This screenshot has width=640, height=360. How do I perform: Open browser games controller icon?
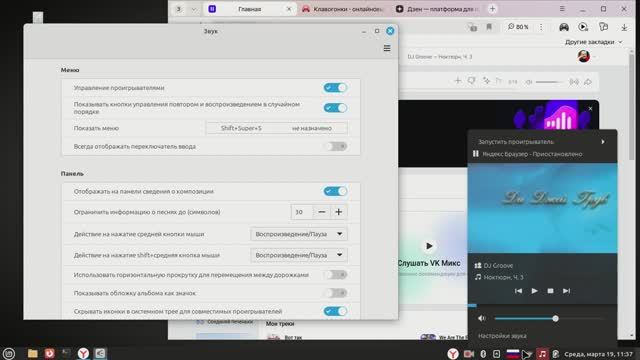coord(564,27)
